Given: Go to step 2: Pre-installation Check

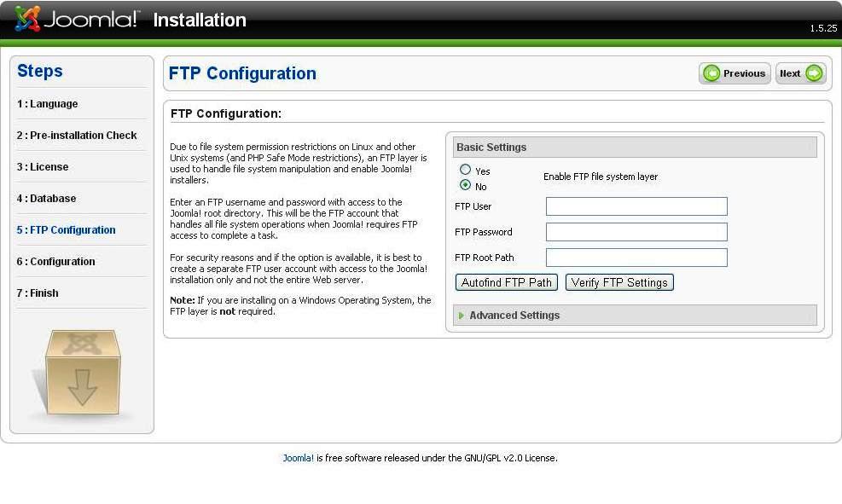Looking at the screenshot, I should click(x=77, y=136).
